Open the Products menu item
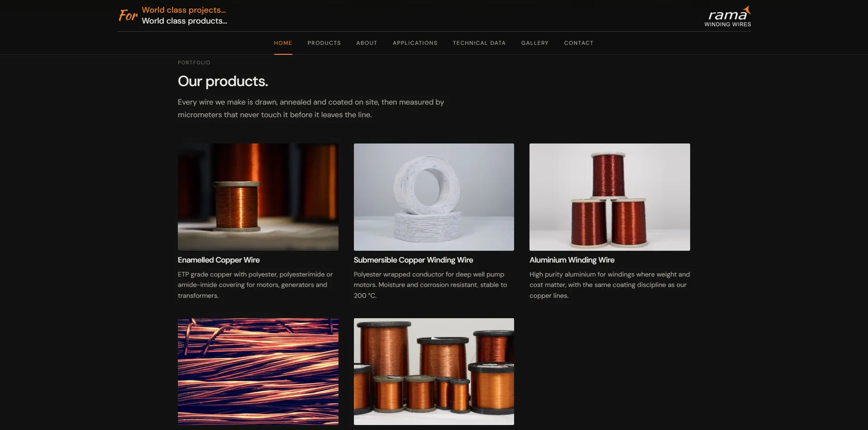 click(324, 43)
